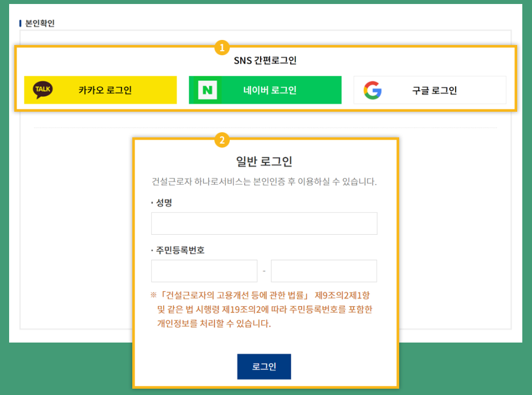Click the 성명 field label
The height and width of the screenshot is (395, 532).
tap(164, 203)
